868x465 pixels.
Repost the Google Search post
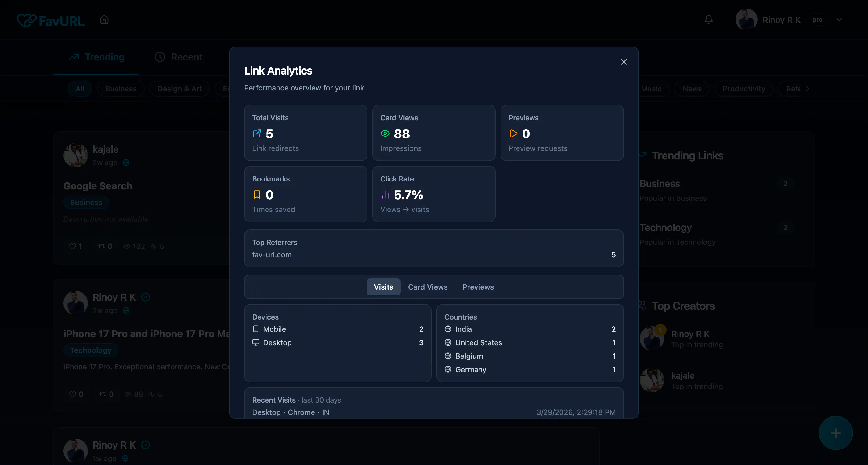pyautogui.click(x=105, y=247)
